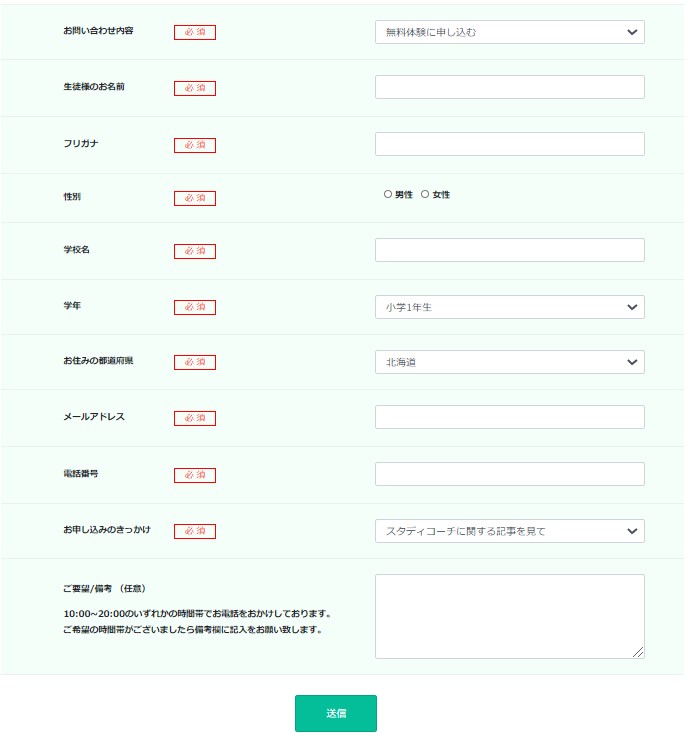Click the textarea resize handle corner
This screenshot has width=692, height=752.
(638, 652)
